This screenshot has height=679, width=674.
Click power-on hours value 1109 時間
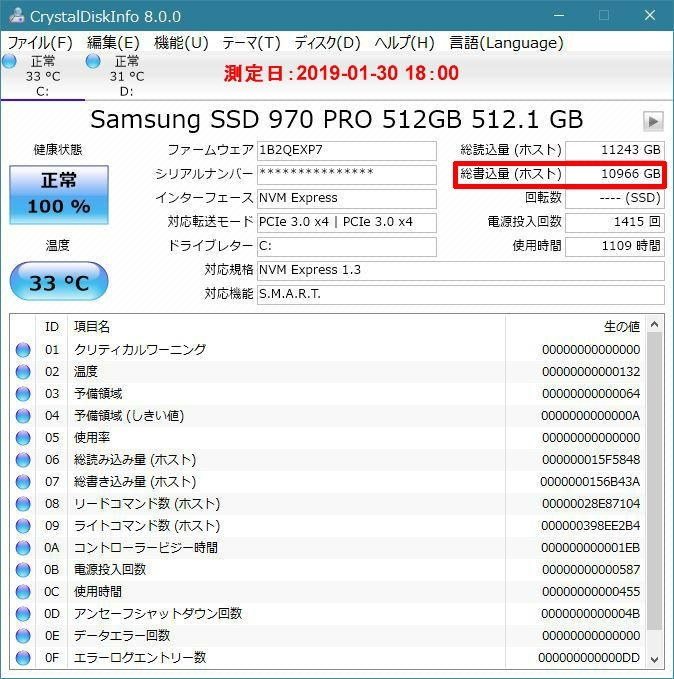point(615,246)
